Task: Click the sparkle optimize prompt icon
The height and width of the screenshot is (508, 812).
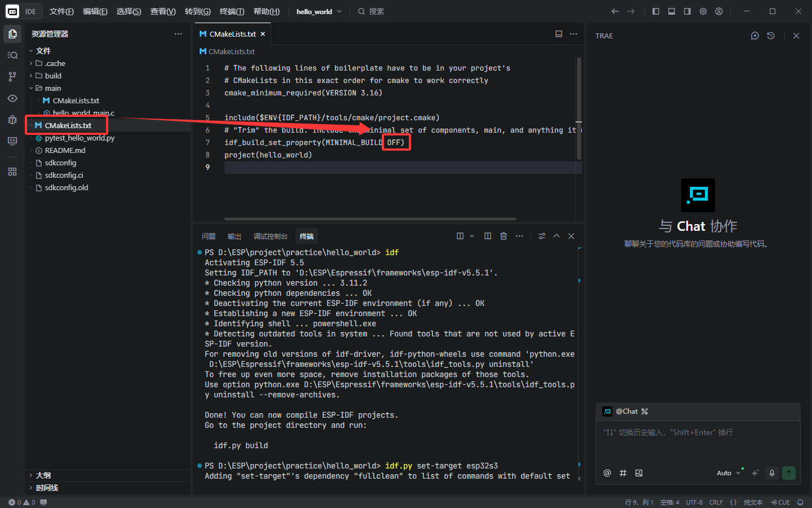Action: pos(755,473)
